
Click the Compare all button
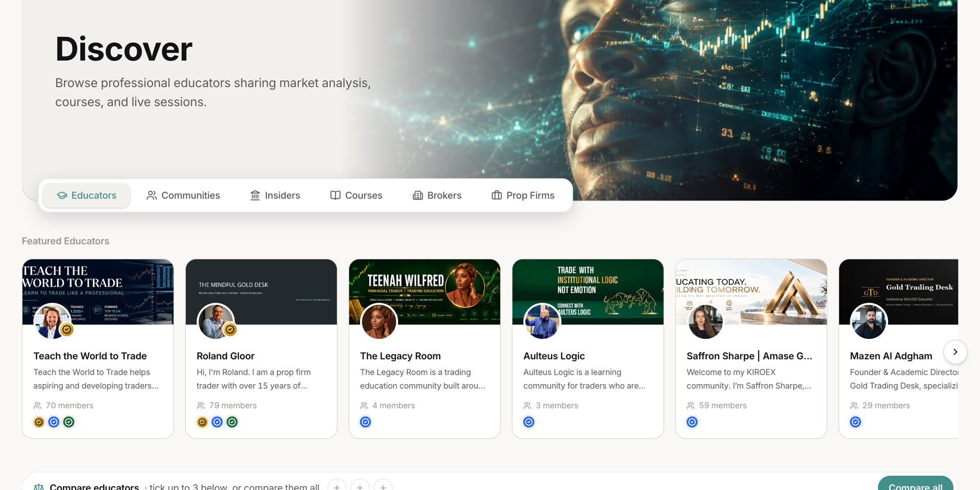point(915,484)
